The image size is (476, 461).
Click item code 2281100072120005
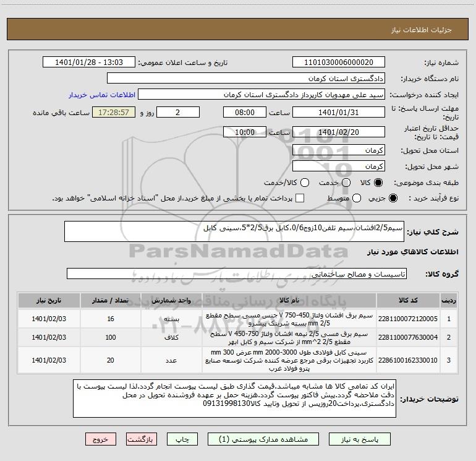coord(408,319)
